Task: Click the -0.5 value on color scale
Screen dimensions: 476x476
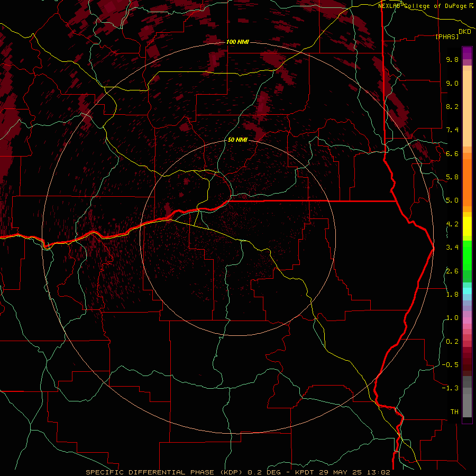Action: 450,365
